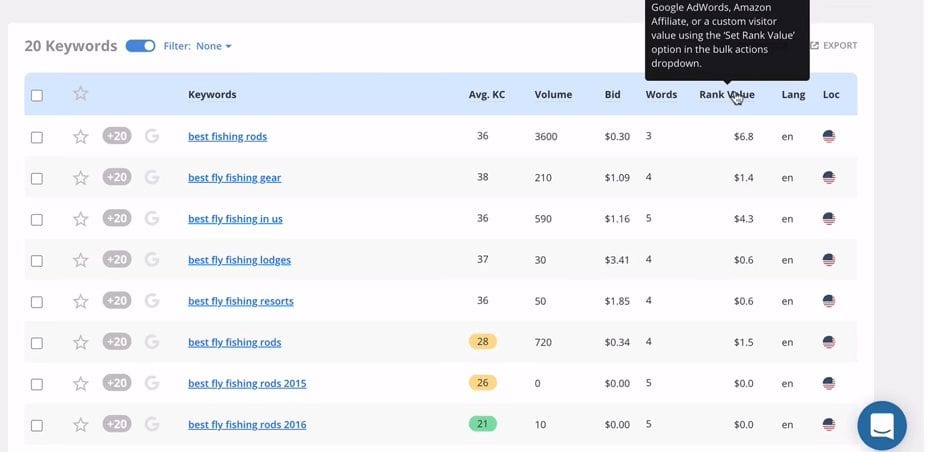Click +20 badge for 'best fly fishing lodges'
The height and width of the screenshot is (452, 928).
point(117,259)
